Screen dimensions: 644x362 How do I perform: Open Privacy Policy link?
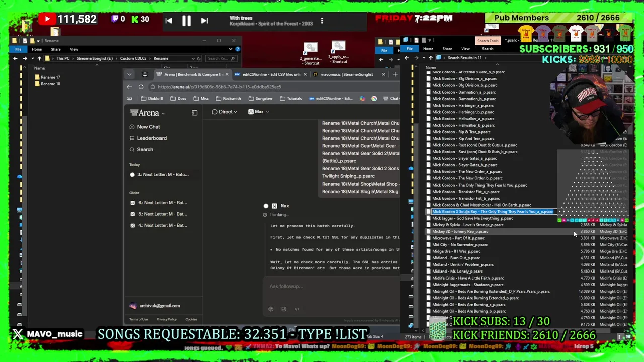[167, 319]
